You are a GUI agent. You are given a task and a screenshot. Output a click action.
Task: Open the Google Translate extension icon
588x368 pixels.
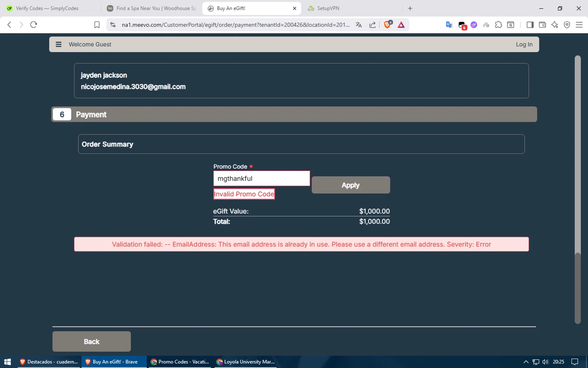(449, 25)
